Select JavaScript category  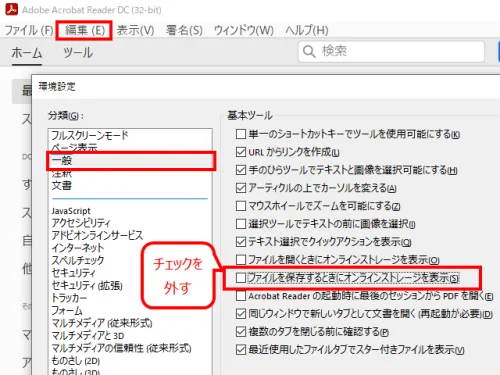point(71,211)
